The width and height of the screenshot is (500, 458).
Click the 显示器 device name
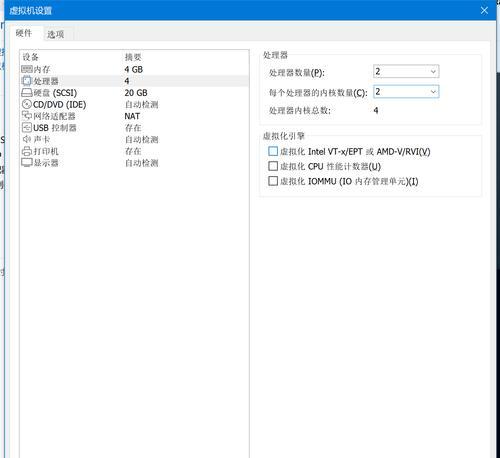coord(46,163)
